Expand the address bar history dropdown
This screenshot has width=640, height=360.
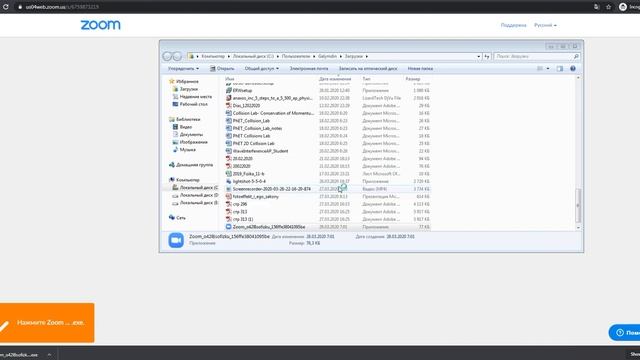coord(478,56)
